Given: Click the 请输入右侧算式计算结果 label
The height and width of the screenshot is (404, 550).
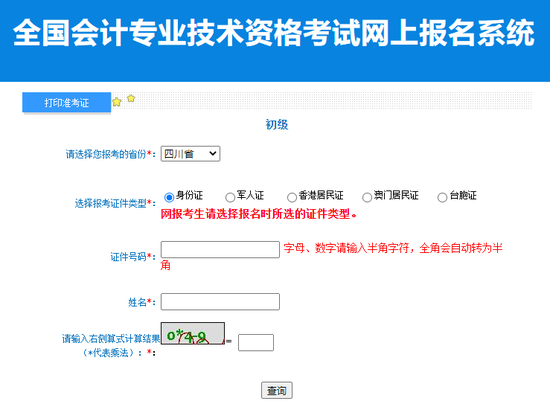Looking at the screenshot, I should click(111, 338).
